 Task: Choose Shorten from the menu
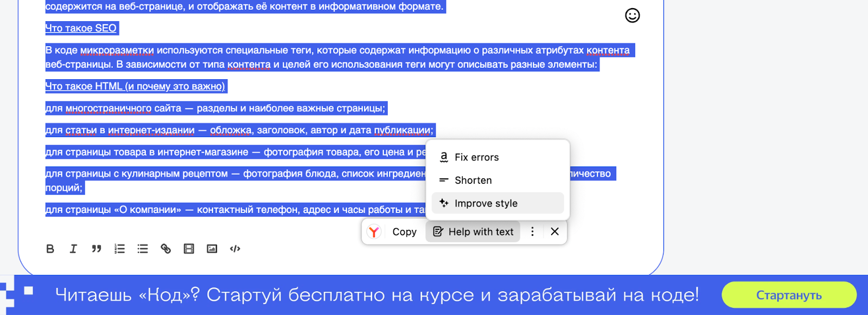pyautogui.click(x=498, y=180)
